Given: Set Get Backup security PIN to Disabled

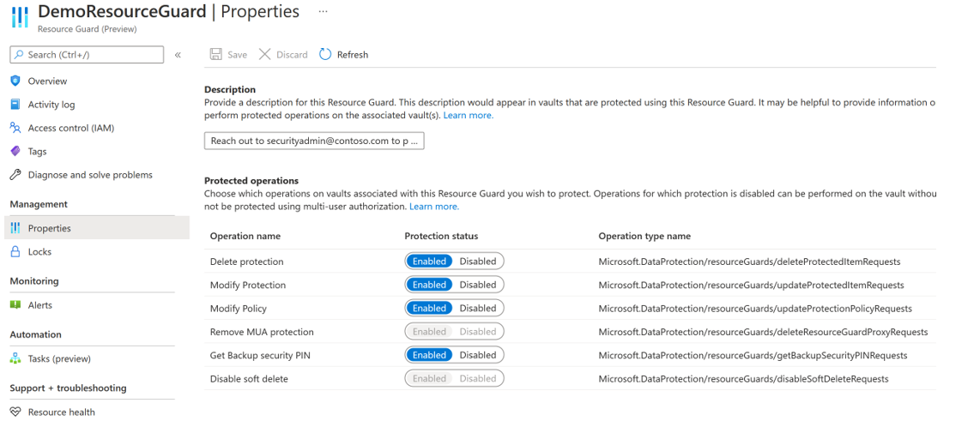Looking at the screenshot, I should click(x=478, y=355).
